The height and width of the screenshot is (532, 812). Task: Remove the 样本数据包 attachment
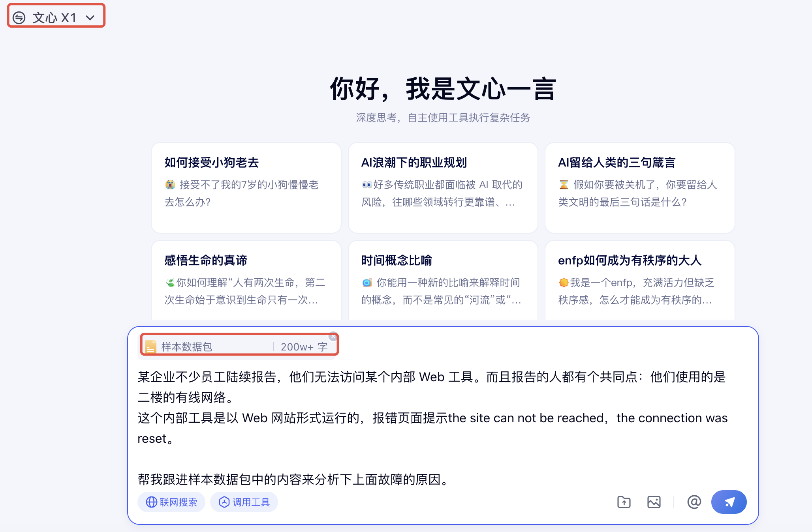click(333, 337)
